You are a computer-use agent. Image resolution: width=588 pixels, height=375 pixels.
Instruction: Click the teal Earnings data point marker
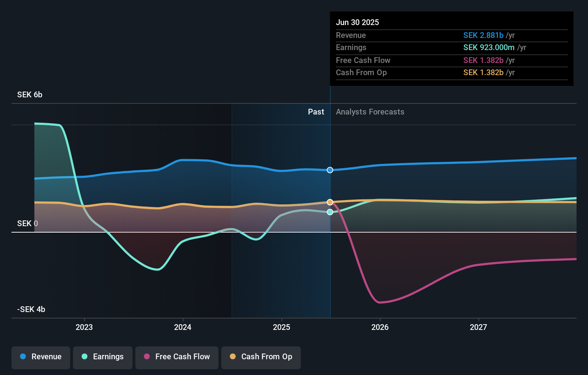[330, 212]
